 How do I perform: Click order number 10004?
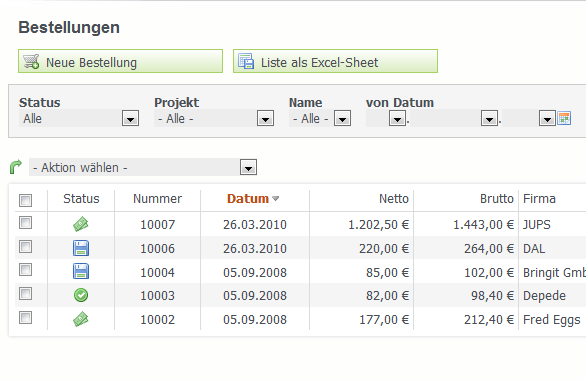pyautogui.click(x=157, y=272)
